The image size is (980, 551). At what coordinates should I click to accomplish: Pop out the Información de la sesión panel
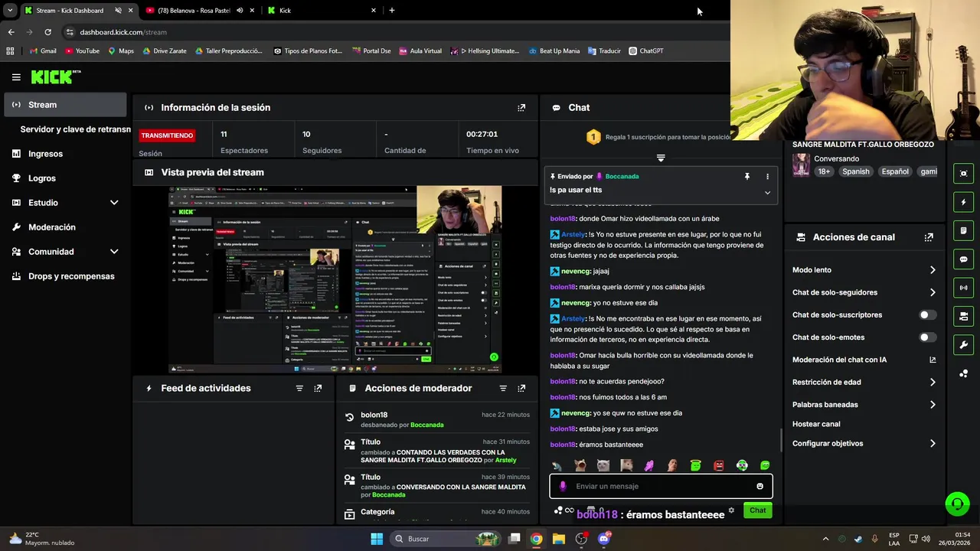point(521,108)
